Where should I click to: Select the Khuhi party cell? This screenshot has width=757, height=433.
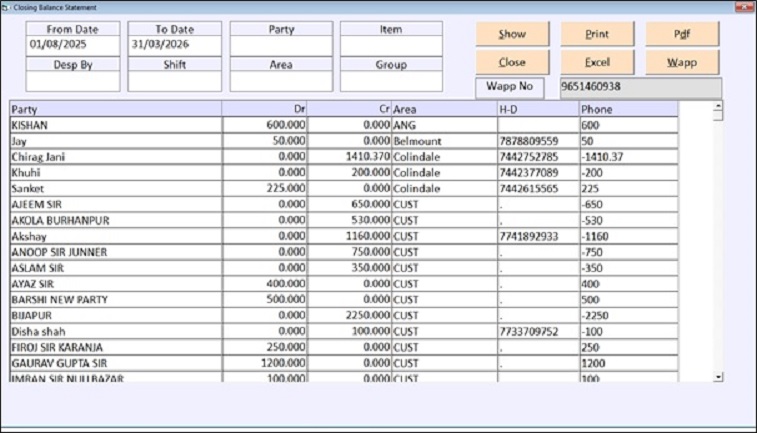(116, 173)
